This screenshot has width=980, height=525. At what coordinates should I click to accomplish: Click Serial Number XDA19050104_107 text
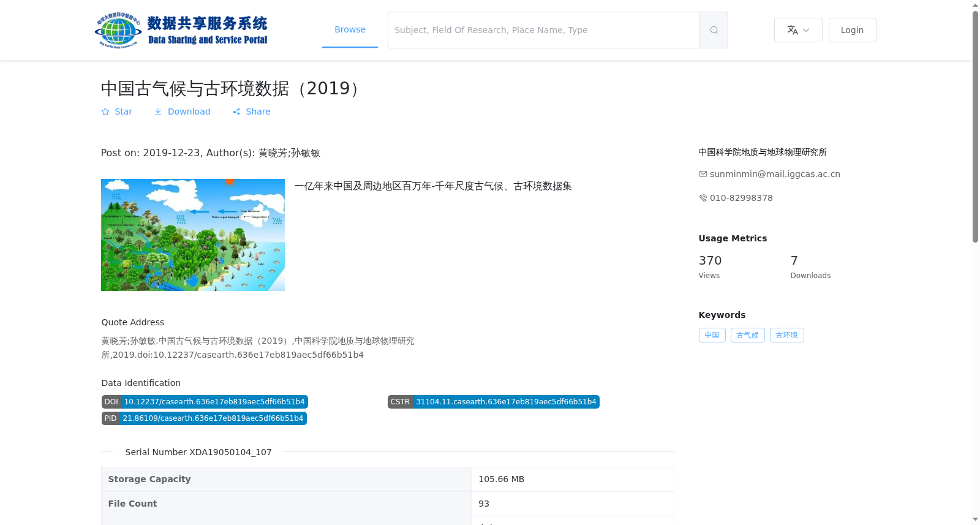tap(198, 452)
